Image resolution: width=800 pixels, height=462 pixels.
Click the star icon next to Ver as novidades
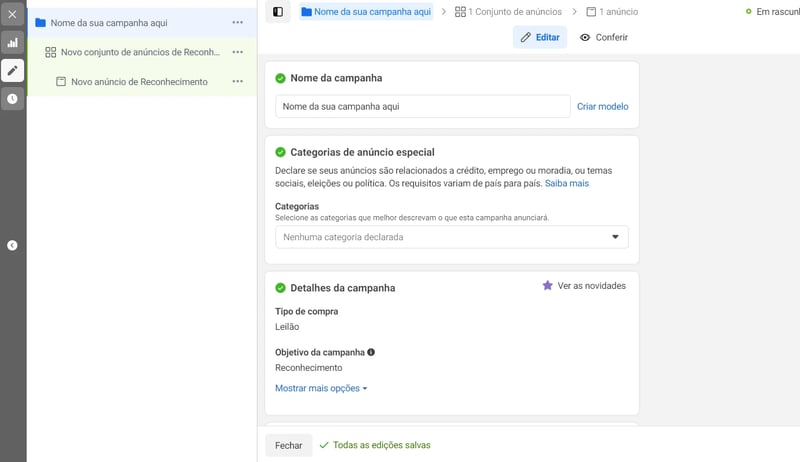[x=547, y=286]
